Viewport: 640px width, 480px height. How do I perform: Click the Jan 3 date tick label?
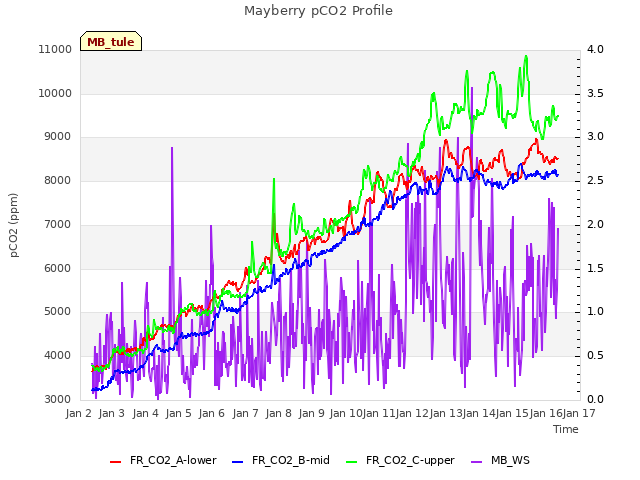tap(112, 413)
